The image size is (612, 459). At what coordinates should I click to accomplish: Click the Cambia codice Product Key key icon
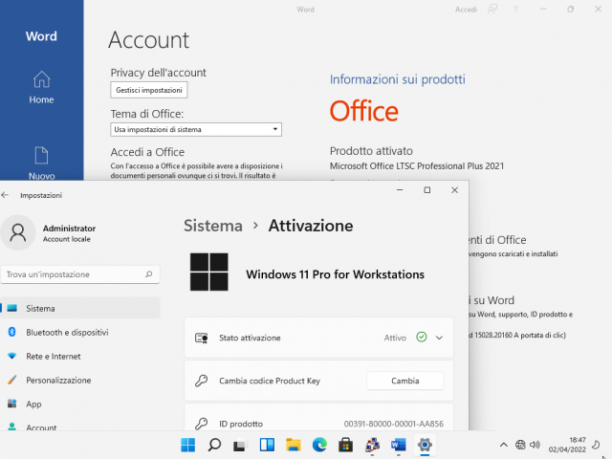click(x=201, y=381)
